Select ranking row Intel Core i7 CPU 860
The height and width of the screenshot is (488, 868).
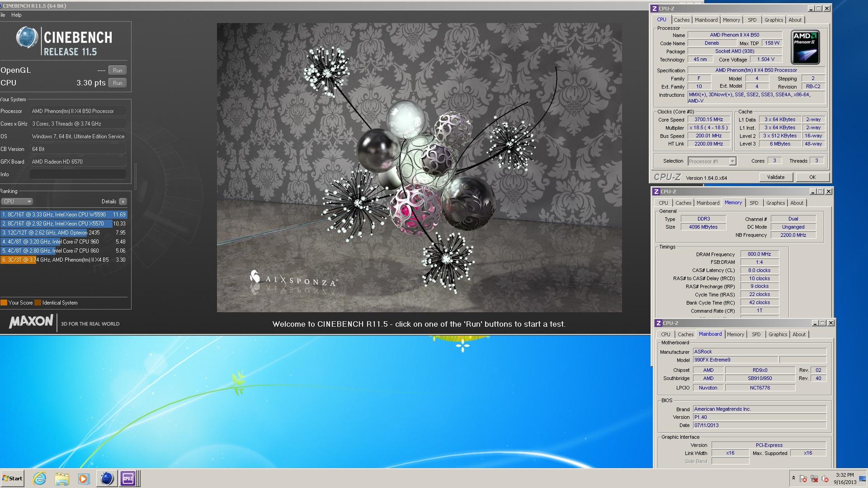[x=64, y=251]
